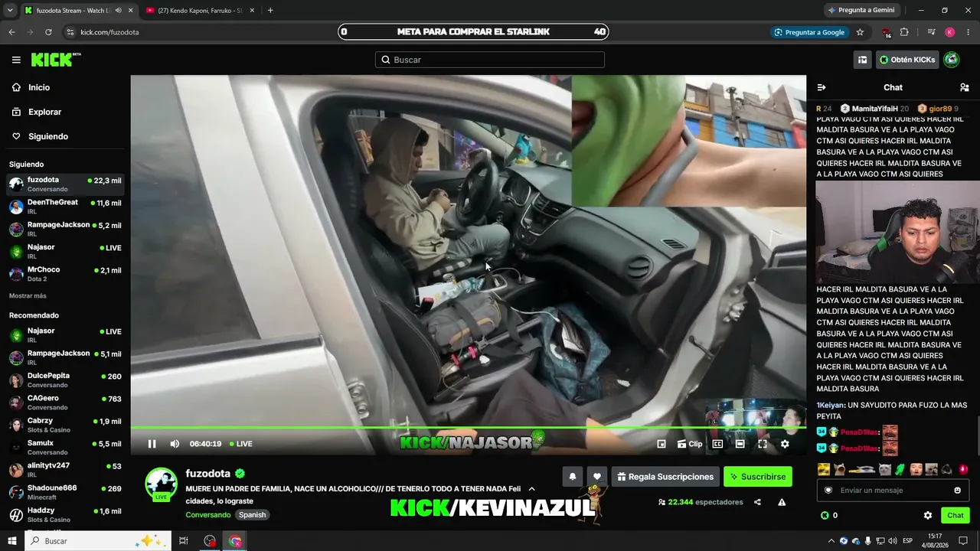980x551 pixels.
Task: Click Regala Suscripciones button
Action: tap(665, 477)
